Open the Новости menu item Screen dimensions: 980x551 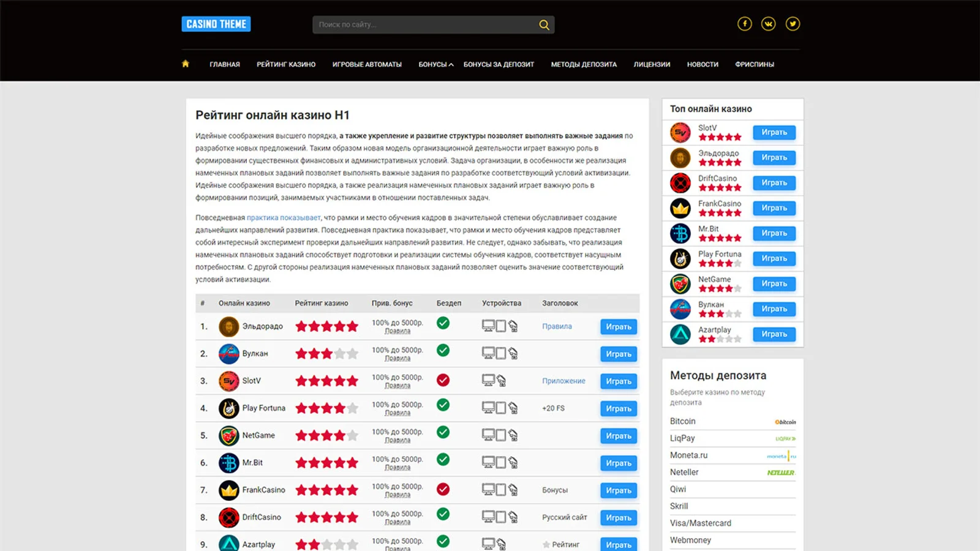[x=703, y=64]
